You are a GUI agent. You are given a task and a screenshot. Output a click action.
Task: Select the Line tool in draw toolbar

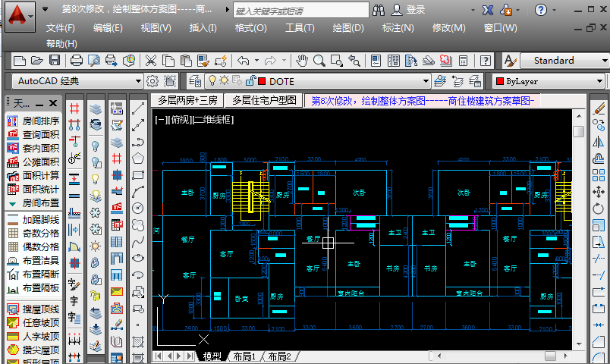[x=138, y=109]
